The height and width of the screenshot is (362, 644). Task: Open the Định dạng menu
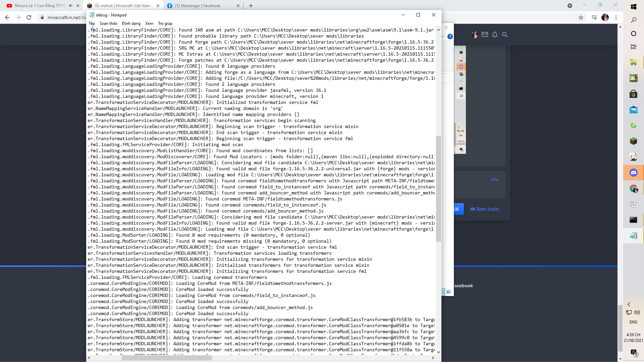click(131, 23)
